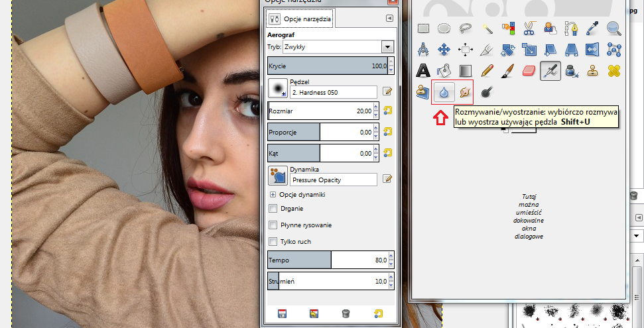Restore tool preset at panel bottom

[x=314, y=314]
